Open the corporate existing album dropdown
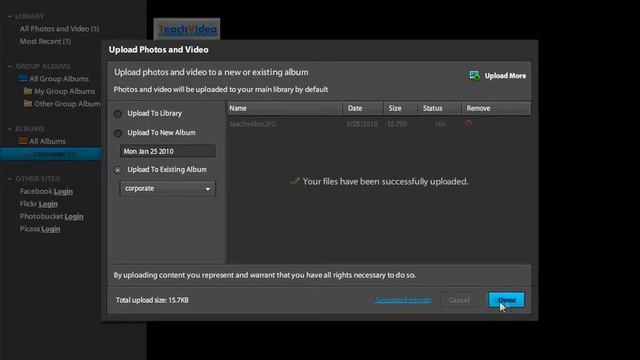This screenshot has height=360, width=640. [x=167, y=189]
